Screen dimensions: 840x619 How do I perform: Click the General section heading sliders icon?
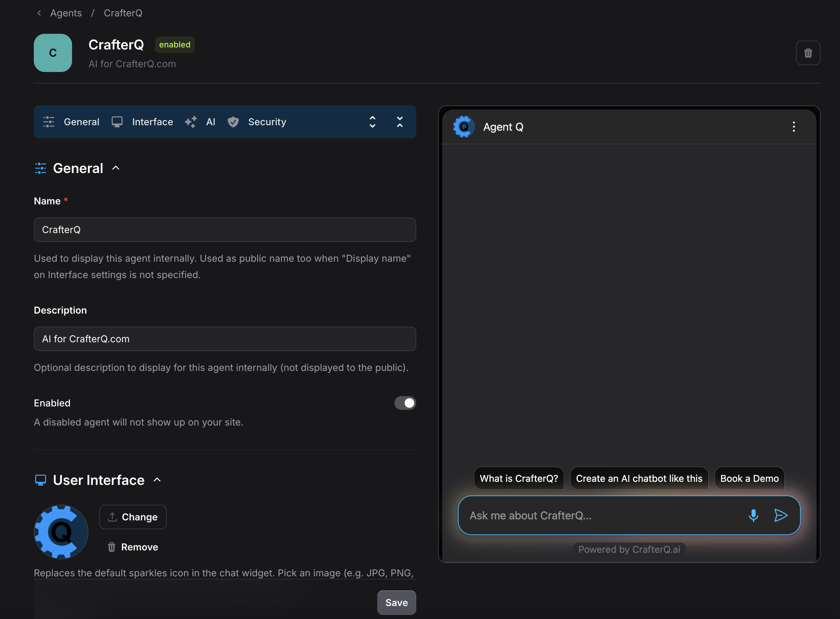(41, 168)
